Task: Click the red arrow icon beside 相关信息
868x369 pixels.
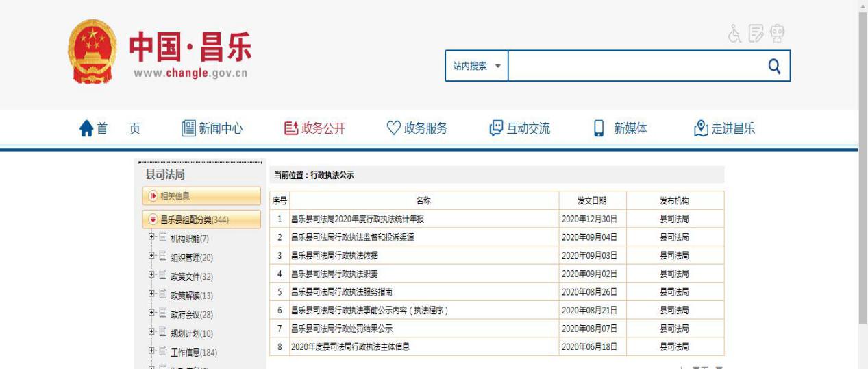Action: [x=153, y=196]
